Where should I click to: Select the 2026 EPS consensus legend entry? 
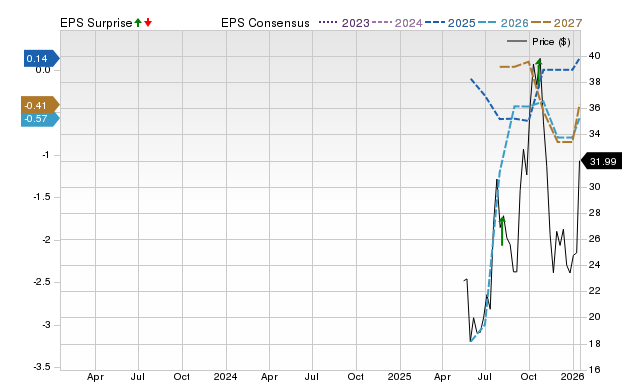click(x=503, y=23)
